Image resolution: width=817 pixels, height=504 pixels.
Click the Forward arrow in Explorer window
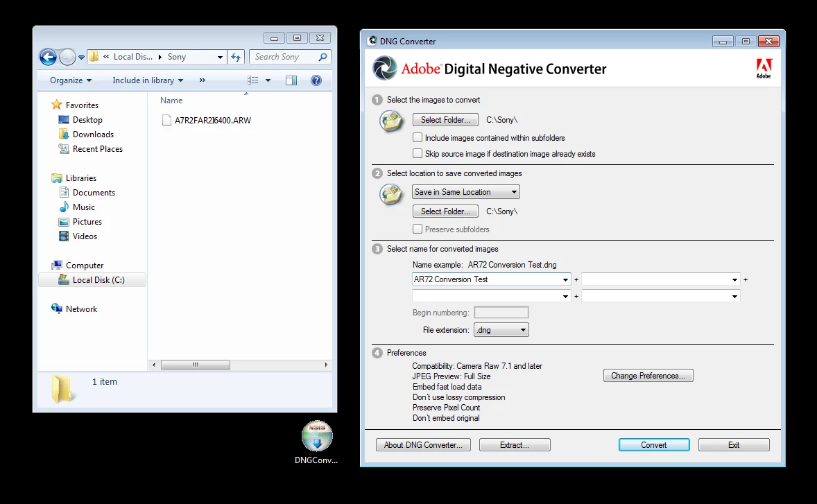click(68, 57)
